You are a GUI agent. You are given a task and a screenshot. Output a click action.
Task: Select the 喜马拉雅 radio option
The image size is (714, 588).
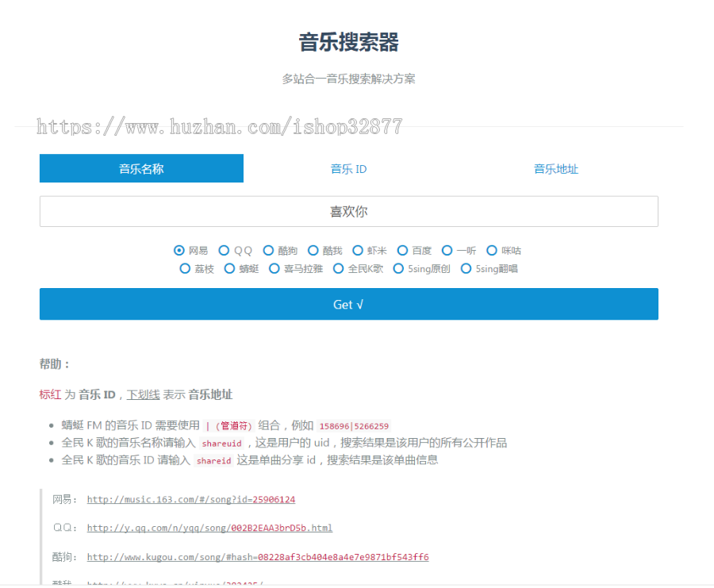274,269
